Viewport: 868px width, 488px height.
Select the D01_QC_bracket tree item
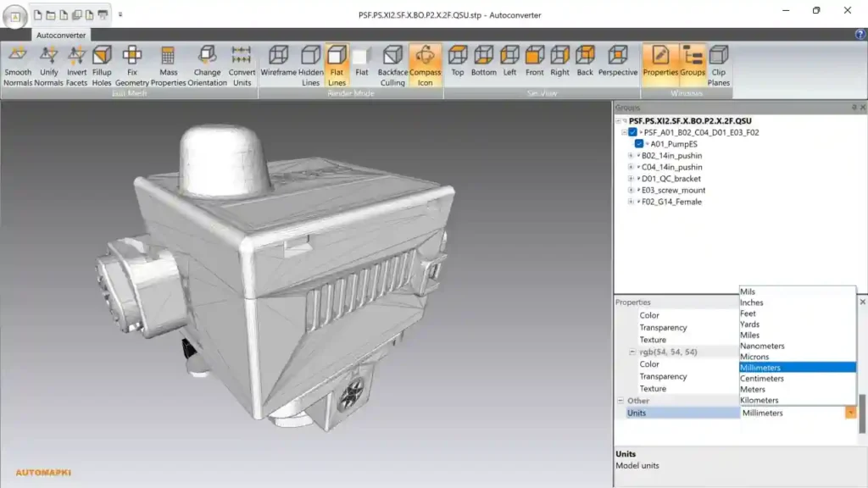click(671, 179)
